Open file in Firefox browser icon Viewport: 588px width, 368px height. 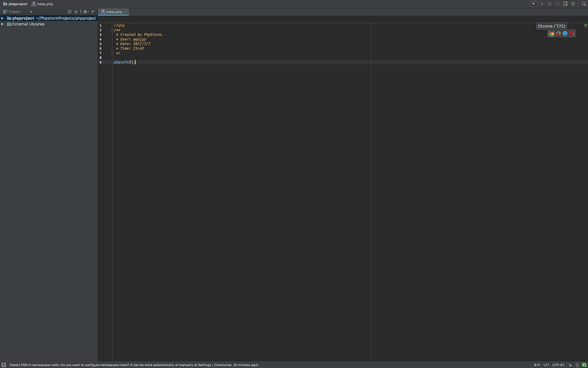click(x=558, y=34)
